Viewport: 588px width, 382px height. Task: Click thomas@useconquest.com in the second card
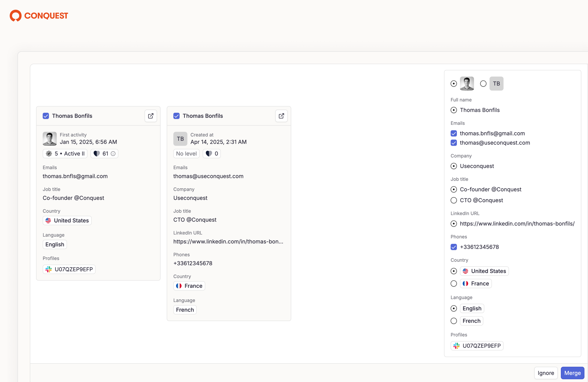point(208,176)
